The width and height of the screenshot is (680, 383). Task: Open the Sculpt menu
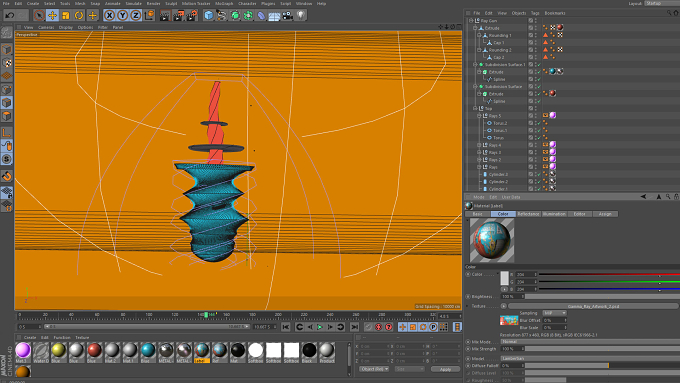click(x=171, y=3)
